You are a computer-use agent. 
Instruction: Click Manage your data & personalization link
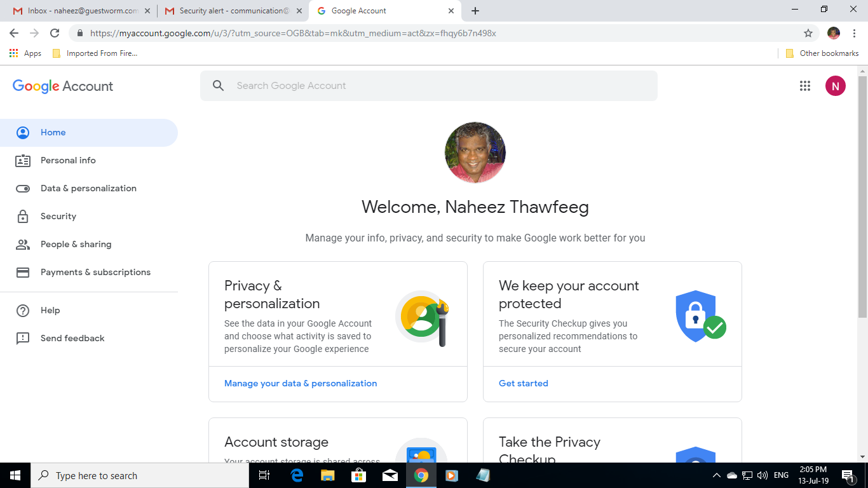[301, 384]
